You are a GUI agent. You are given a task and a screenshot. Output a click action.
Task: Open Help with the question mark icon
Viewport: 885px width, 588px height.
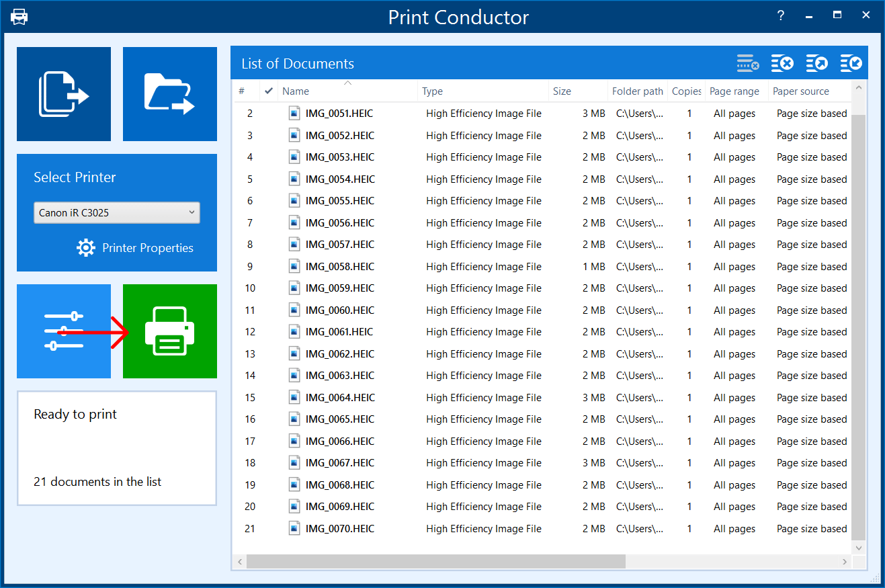pos(780,16)
